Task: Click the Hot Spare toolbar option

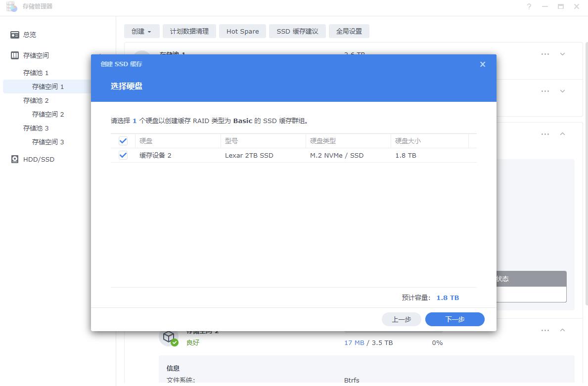Action: point(242,31)
